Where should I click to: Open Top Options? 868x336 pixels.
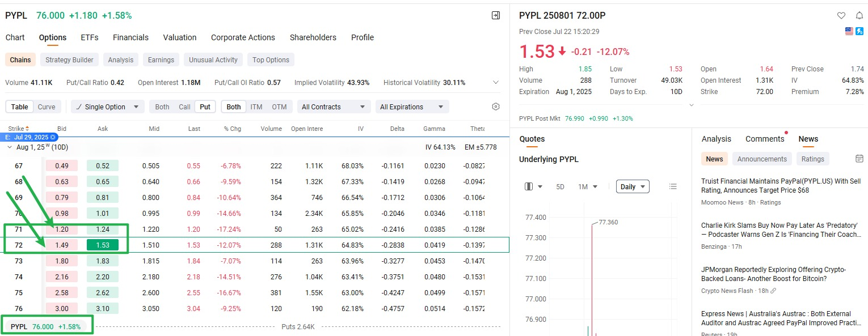tap(271, 59)
